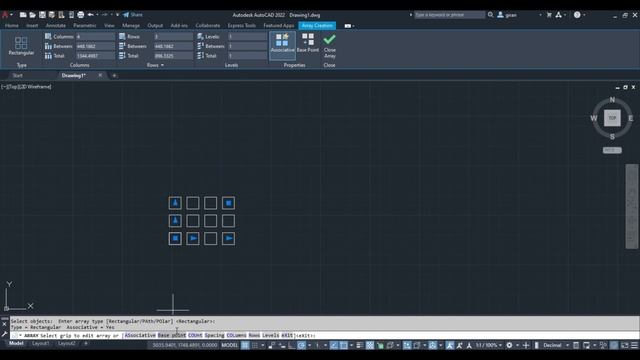Choose the COLumns option in command line
The width and height of the screenshot is (640, 360).
236,336
